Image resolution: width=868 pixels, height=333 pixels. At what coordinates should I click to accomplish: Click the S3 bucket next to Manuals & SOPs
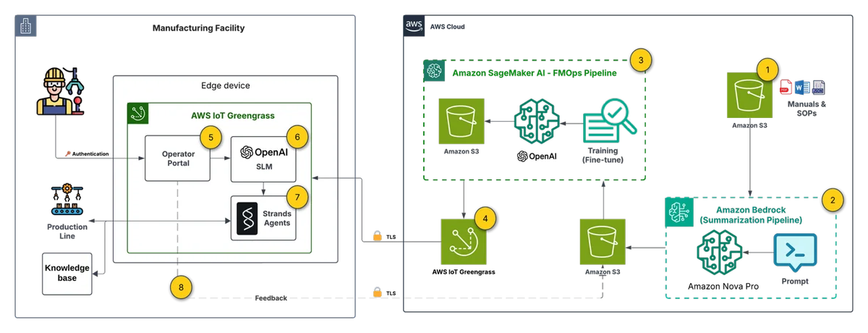749,96
